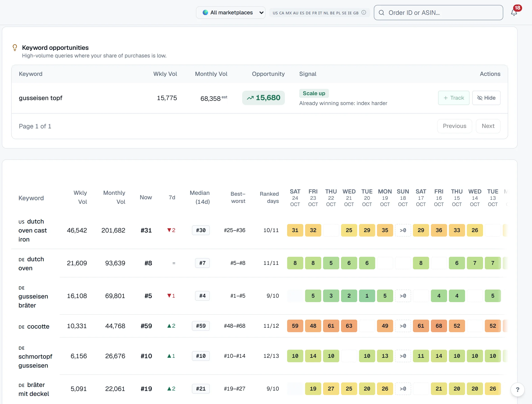The image size is (532, 404).
Task: Select the 'bräter mit deckel' keyword
Action: 34,389
